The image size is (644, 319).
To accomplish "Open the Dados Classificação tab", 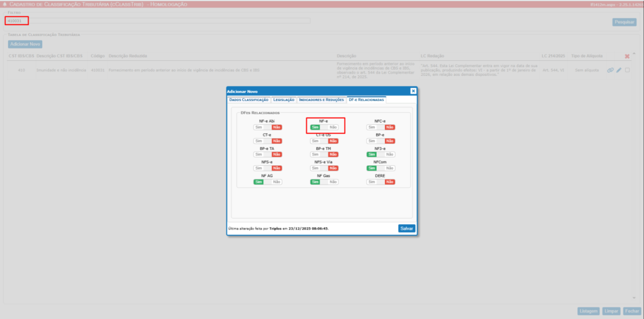I will point(249,100).
